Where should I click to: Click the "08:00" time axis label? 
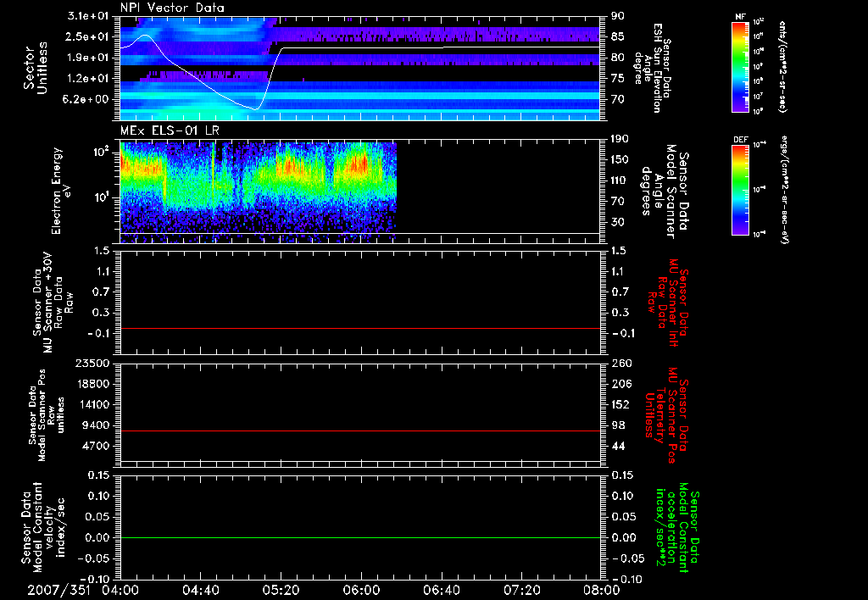tap(602, 590)
